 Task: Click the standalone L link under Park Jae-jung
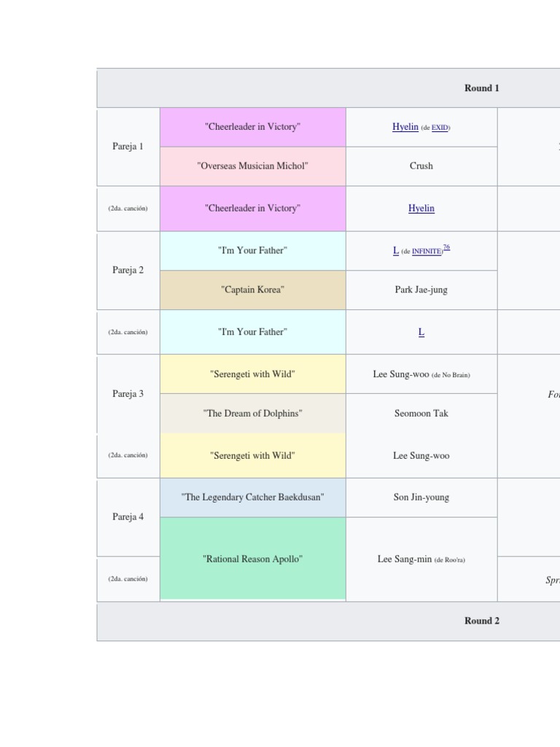[421, 332]
